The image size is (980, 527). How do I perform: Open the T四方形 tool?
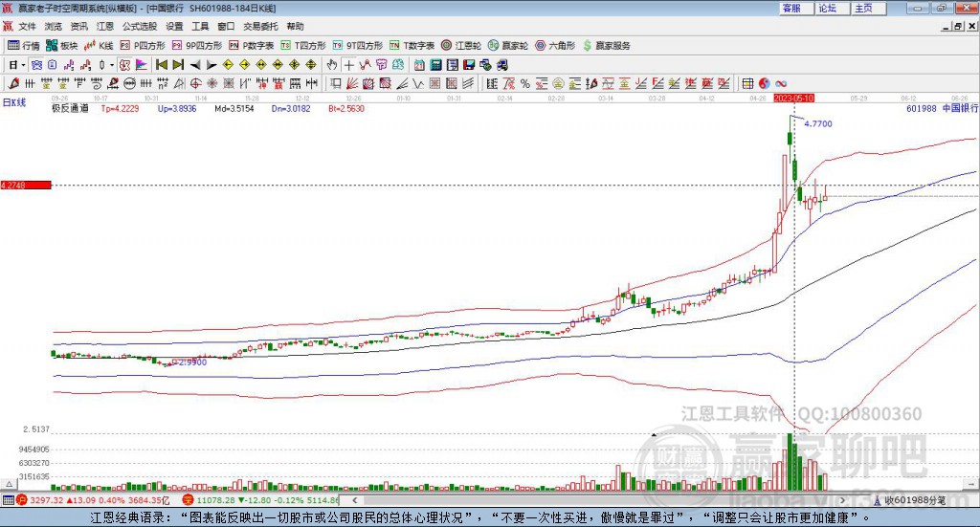pos(303,46)
